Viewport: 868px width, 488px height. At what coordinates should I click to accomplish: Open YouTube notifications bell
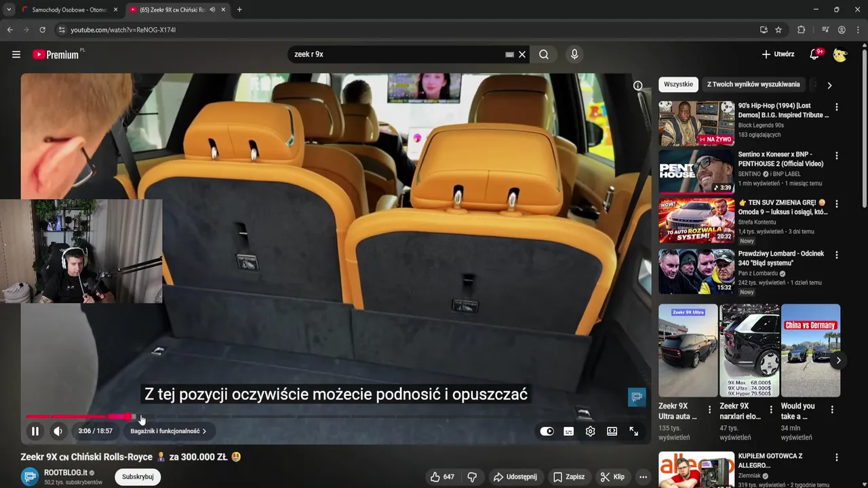point(814,54)
